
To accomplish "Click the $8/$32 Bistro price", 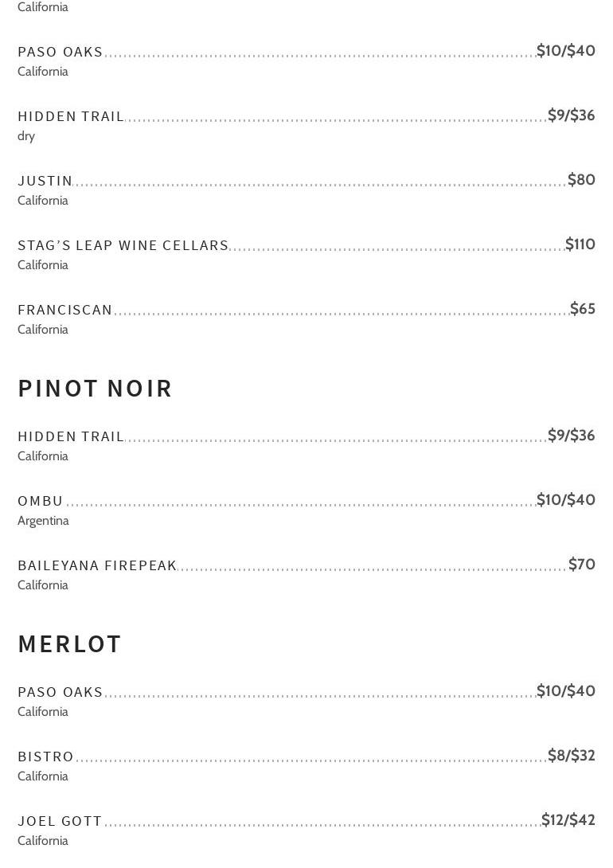I will click(571, 756).
